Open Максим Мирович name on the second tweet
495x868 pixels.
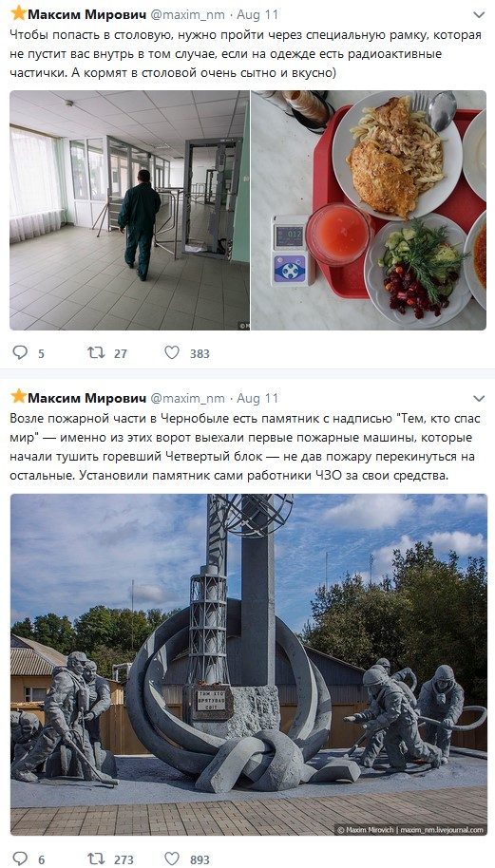pyautogui.click(x=86, y=398)
